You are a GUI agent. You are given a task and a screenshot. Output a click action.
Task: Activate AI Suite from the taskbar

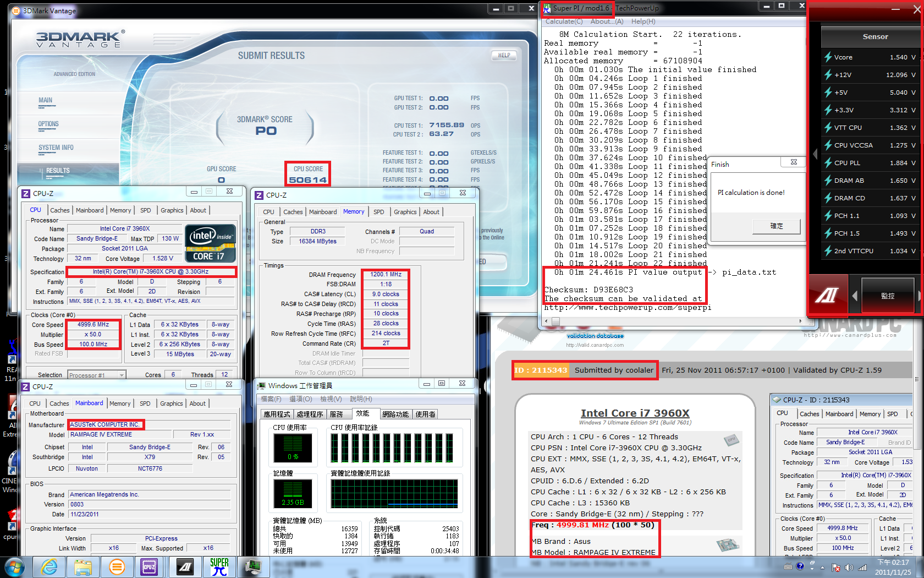pos(185,567)
